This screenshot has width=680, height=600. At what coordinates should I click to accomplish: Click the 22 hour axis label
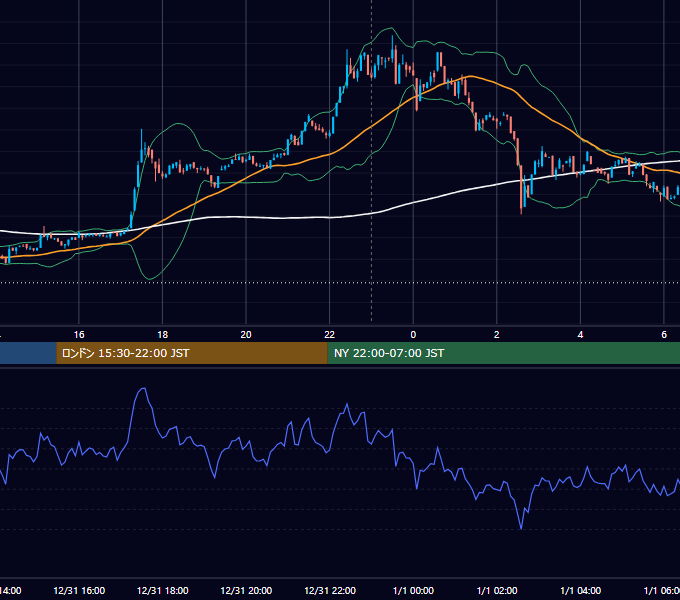click(330, 335)
